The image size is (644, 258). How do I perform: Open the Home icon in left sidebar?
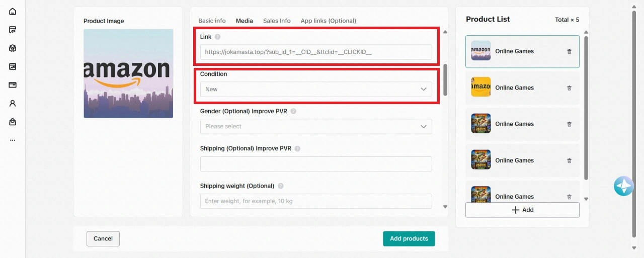point(13,12)
